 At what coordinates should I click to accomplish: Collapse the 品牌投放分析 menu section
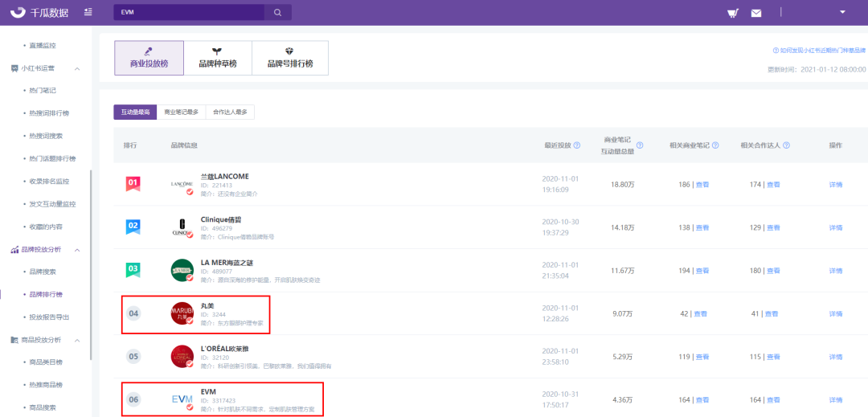click(77, 249)
